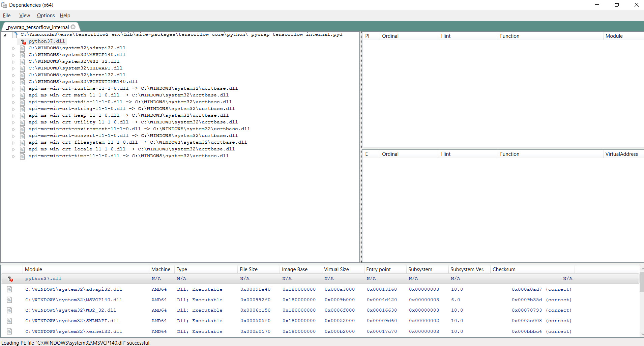Click the question-mark icon for python37.dll in module list
Image resolution: width=644 pixels, height=346 pixels.
[10, 279]
